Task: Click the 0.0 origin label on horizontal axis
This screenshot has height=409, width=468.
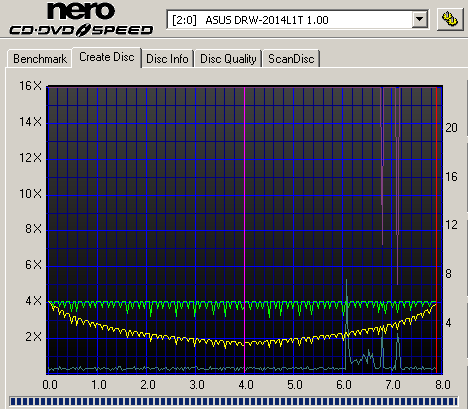Action: 50,385
